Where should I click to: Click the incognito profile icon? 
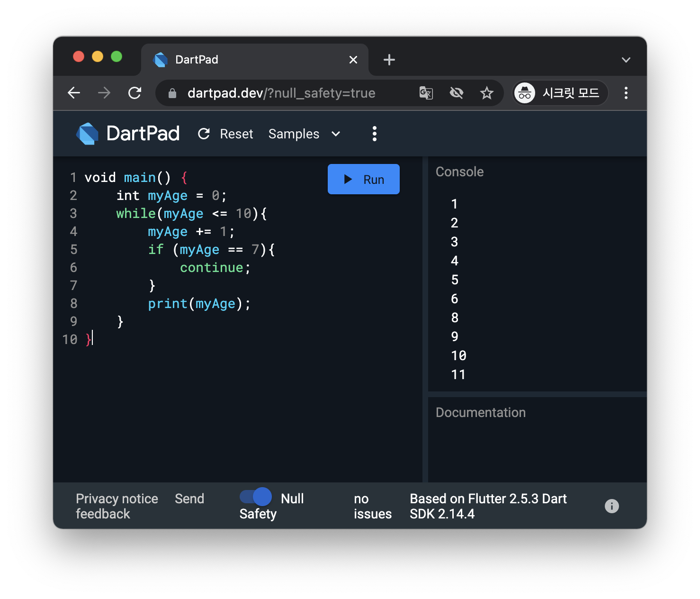tap(525, 93)
